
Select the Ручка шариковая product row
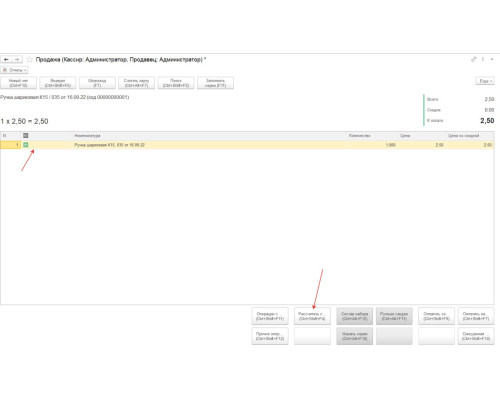(x=247, y=145)
